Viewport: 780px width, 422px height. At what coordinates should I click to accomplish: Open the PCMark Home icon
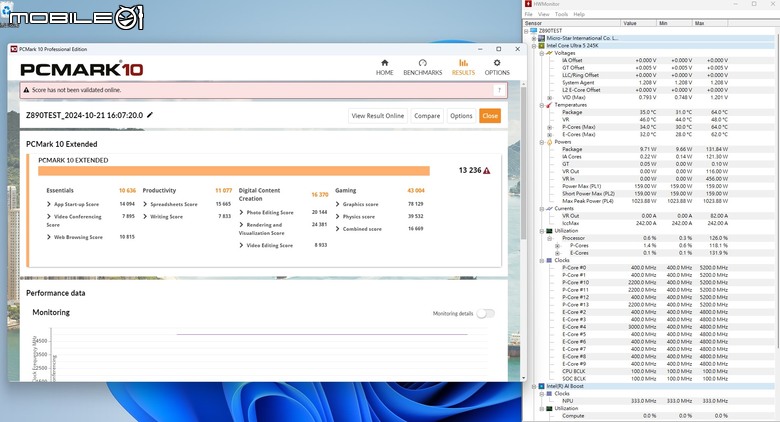tap(385, 63)
